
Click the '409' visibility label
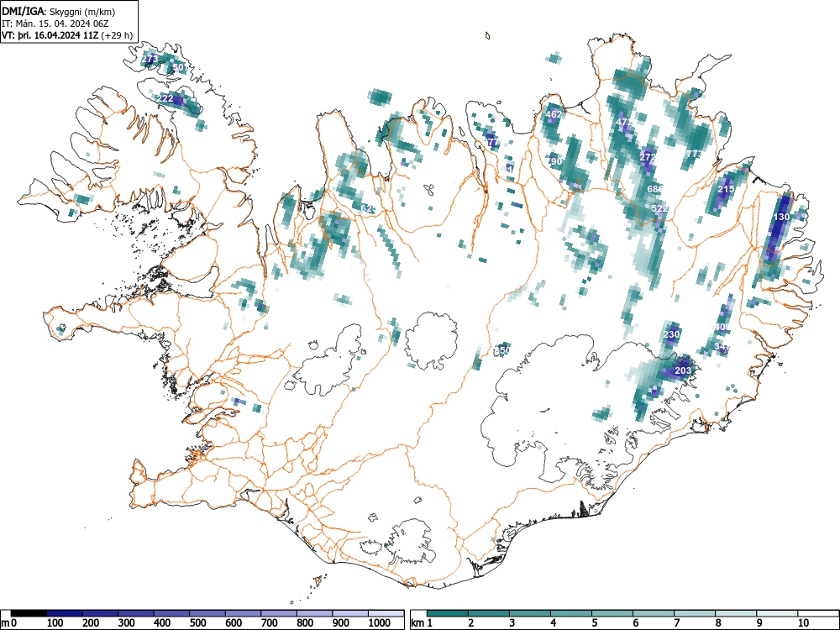click(722, 327)
